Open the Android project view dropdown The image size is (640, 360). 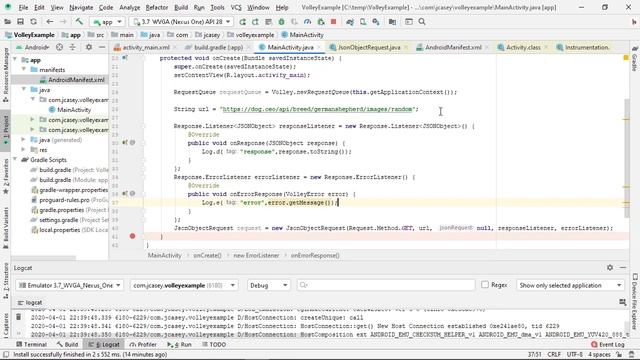point(33,47)
